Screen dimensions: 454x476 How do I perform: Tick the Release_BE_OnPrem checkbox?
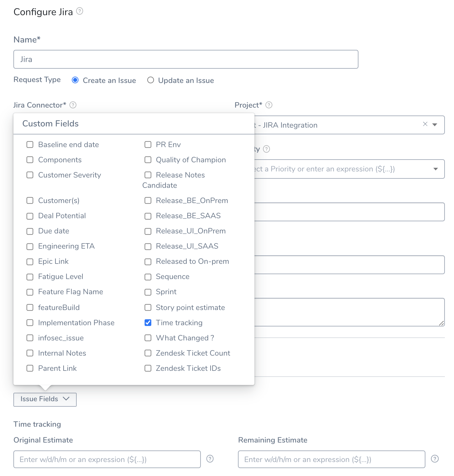[148, 200]
